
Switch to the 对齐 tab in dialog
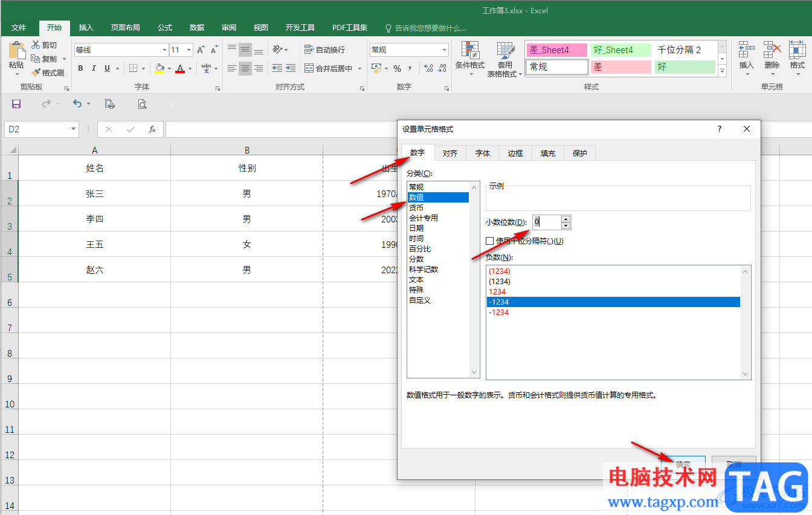pyautogui.click(x=450, y=154)
